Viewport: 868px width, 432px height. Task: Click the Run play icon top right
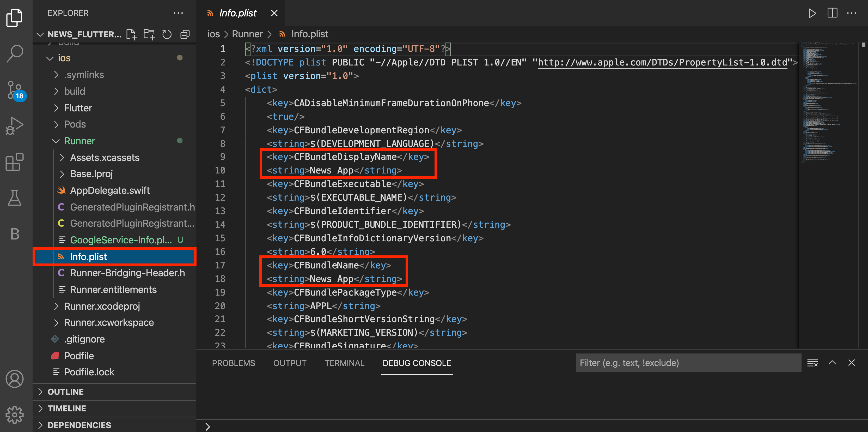[812, 13]
